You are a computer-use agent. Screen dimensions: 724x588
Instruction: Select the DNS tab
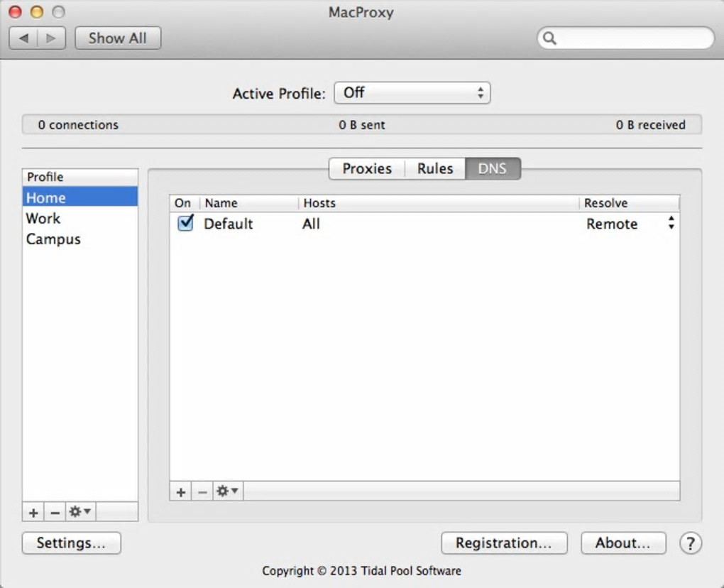[493, 168]
